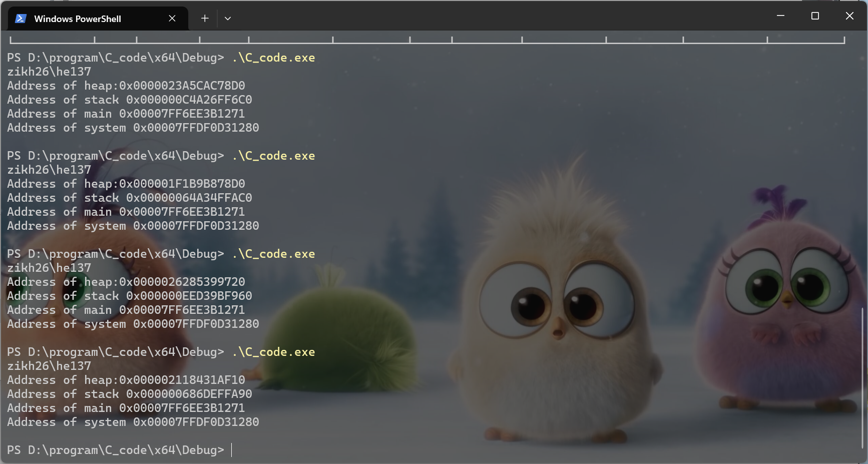Click the vertical scrollbar thumb

pyautogui.click(x=862, y=378)
